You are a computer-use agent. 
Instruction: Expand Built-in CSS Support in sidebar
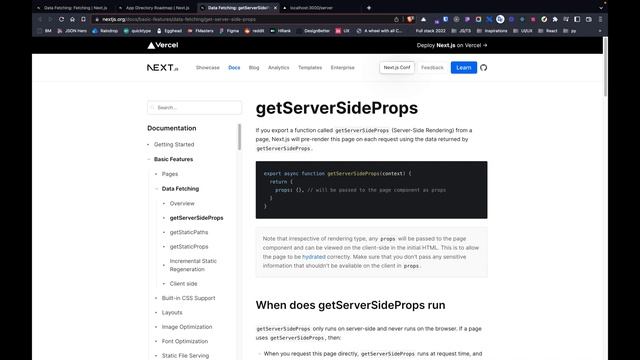[x=188, y=298]
